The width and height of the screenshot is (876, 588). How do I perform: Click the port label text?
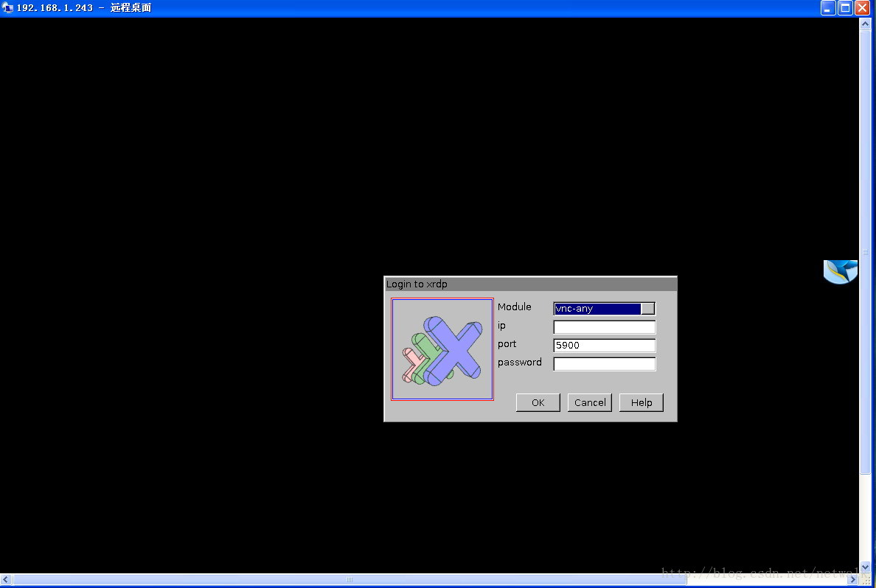(507, 345)
